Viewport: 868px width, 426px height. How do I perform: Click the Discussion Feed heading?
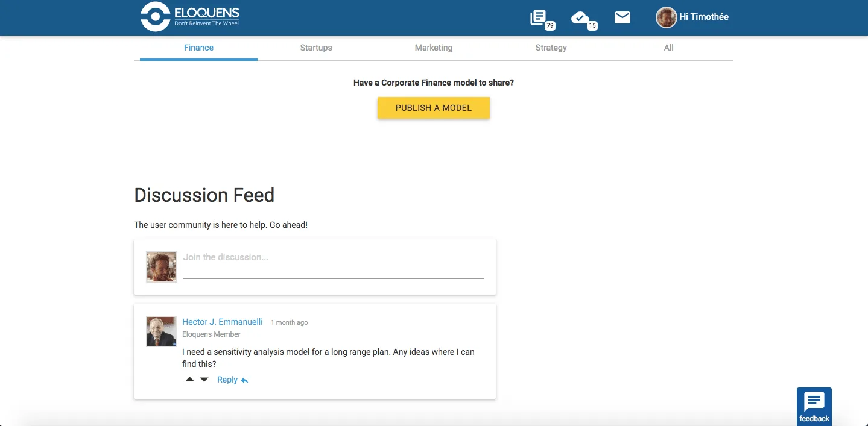pyautogui.click(x=204, y=195)
